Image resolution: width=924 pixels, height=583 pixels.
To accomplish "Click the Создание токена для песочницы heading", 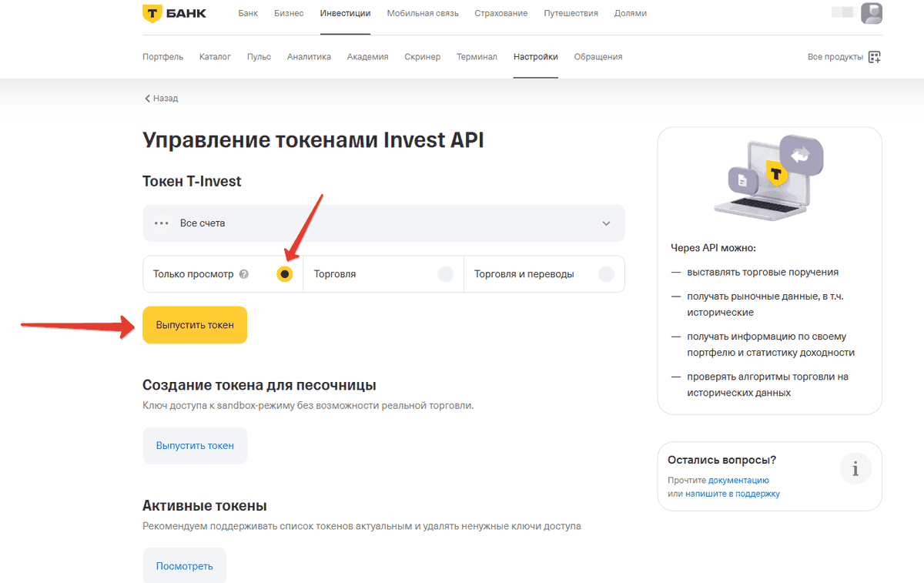I will point(259,385).
